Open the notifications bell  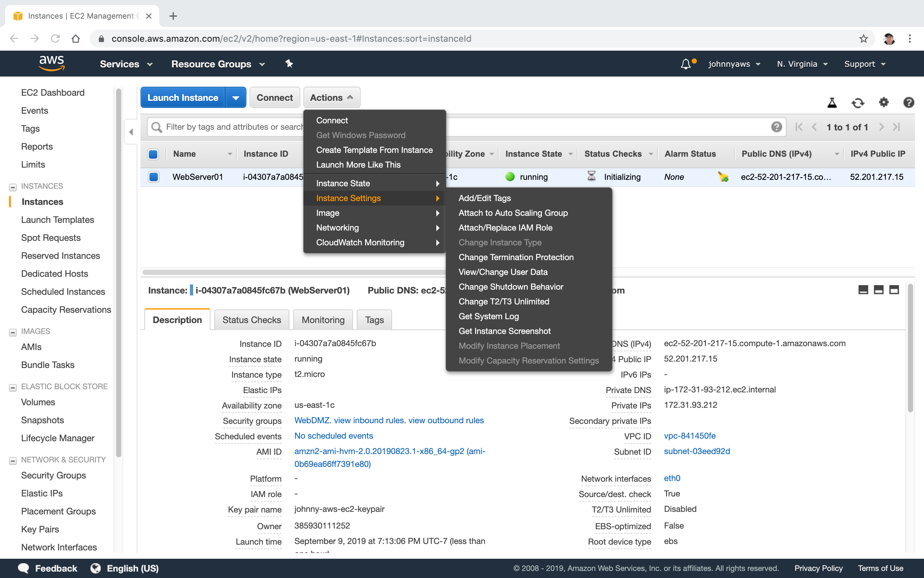tap(686, 64)
